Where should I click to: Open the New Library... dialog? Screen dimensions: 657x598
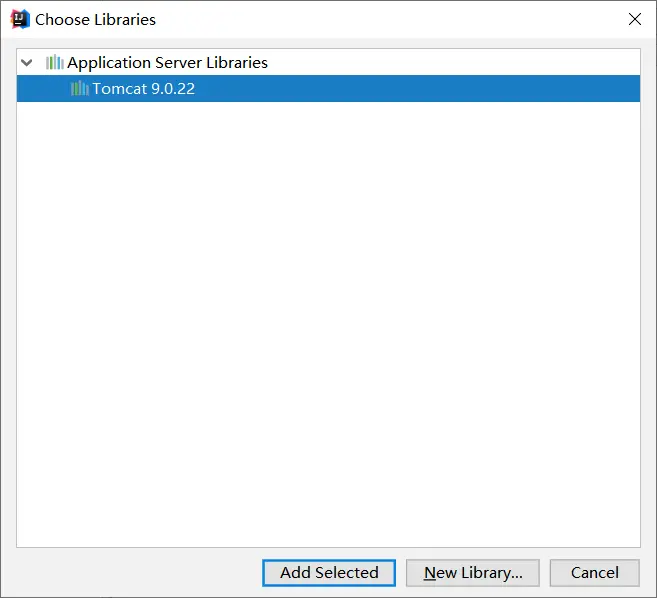(x=472, y=572)
